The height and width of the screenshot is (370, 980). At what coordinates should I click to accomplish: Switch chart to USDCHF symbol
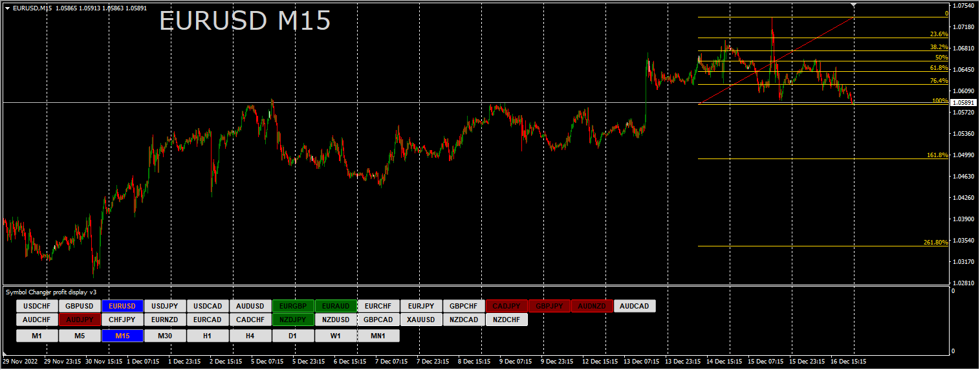pyautogui.click(x=37, y=306)
